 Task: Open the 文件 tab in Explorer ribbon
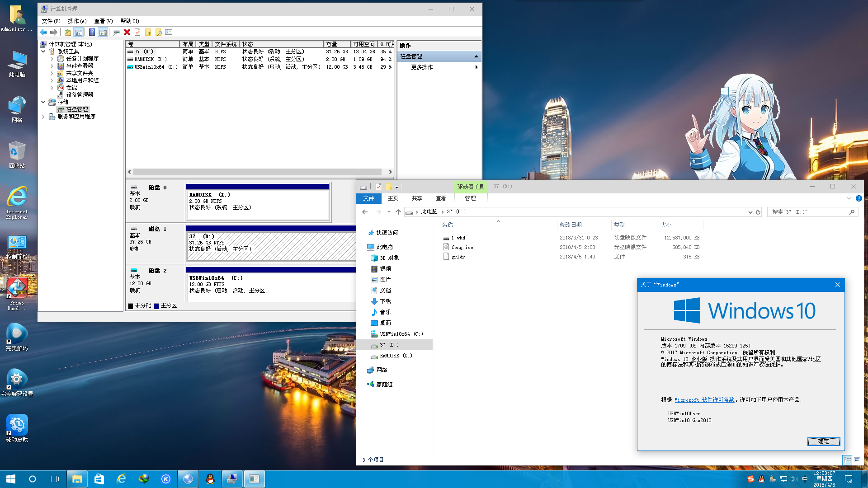click(x=368, y=198)
